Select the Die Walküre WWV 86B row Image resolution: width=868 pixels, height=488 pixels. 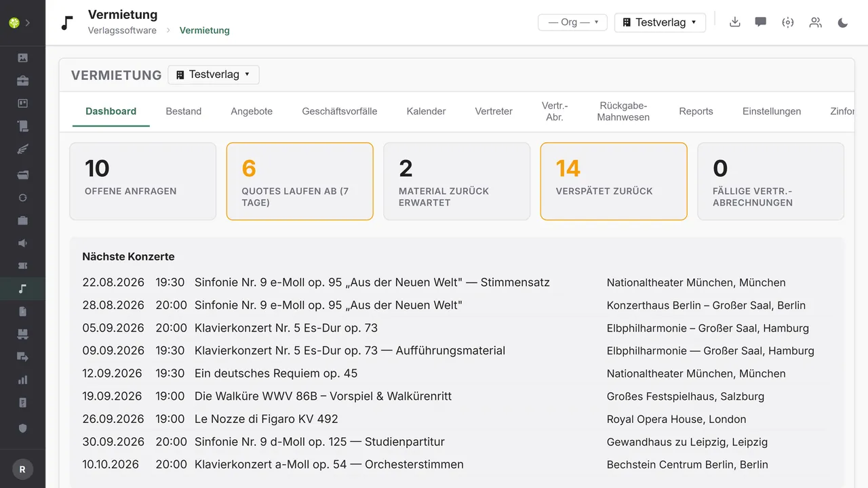(x=457, y=396)
